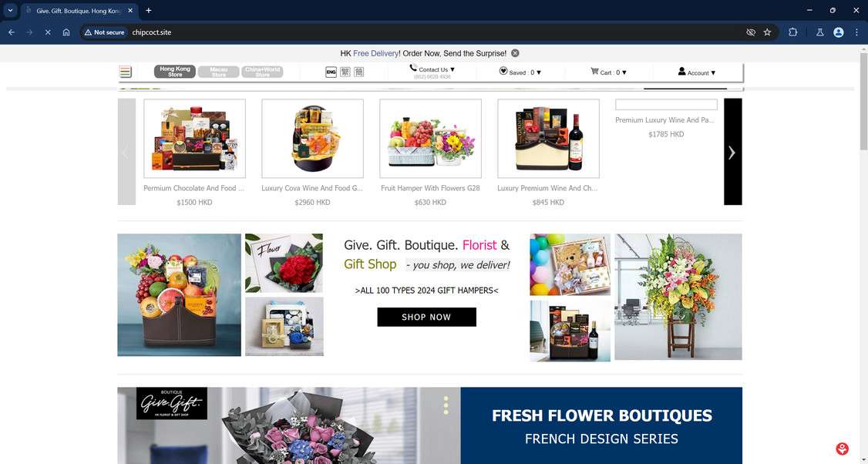The width and height of the screenshot is (868, 464).
Task: Open the hamburger navigation menu
Action: 125,71
